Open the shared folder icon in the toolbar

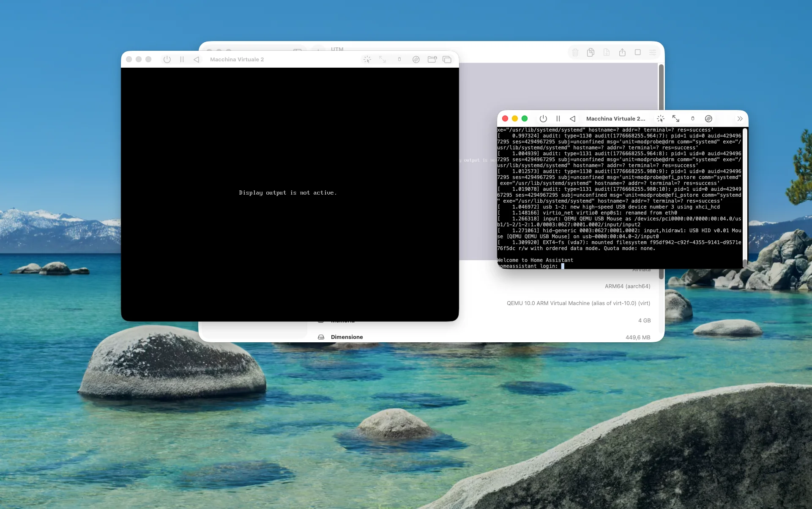coord(432,59)
